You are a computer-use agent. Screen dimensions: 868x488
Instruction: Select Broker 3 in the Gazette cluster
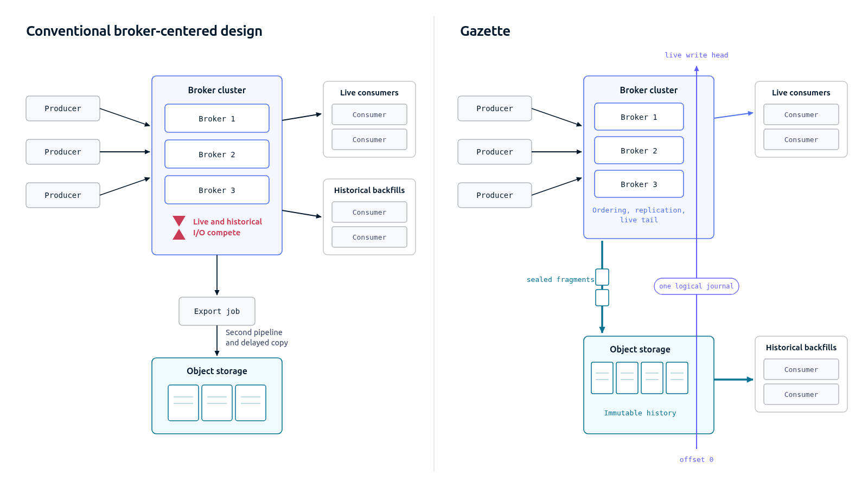[x=639, y=184]
